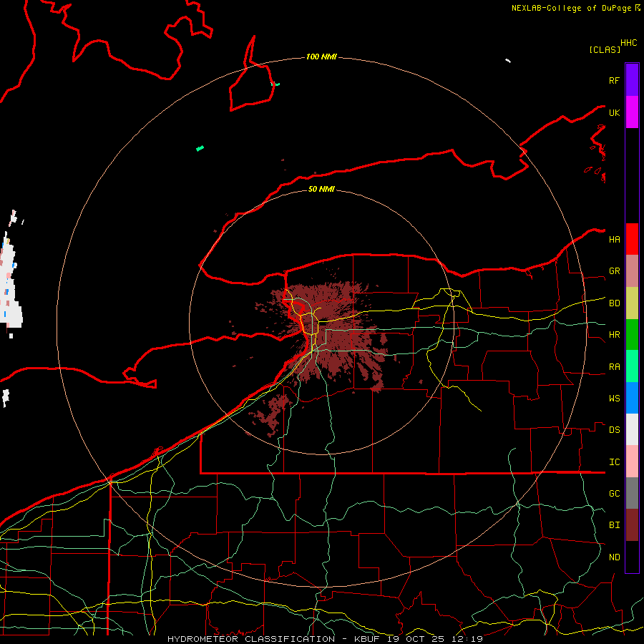Image resolution: width=644 pixels, height=644 pixels.
Task: Click the BI legend label
Action: coord(614,525)
